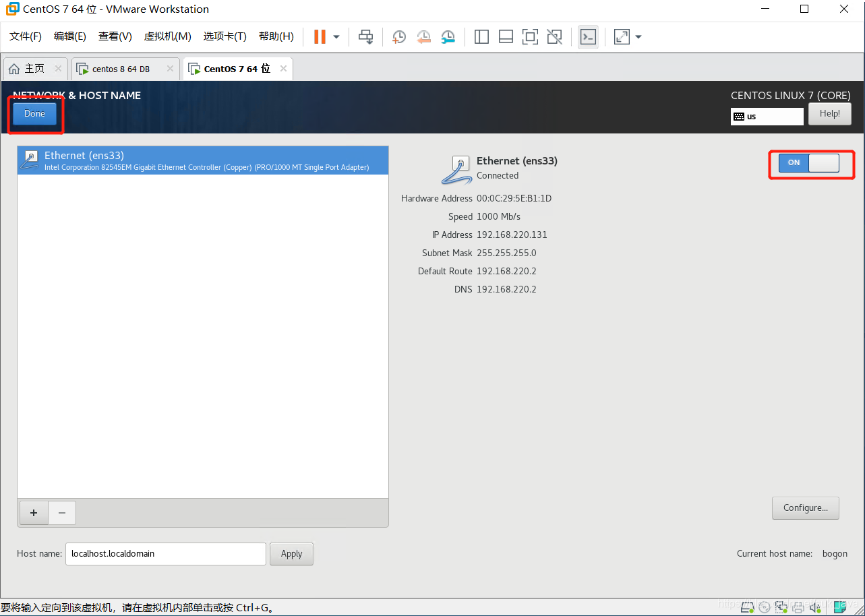Screen dimensions: 865x616
Task: Click the printer status icon
Action: (x=799, y=607)
